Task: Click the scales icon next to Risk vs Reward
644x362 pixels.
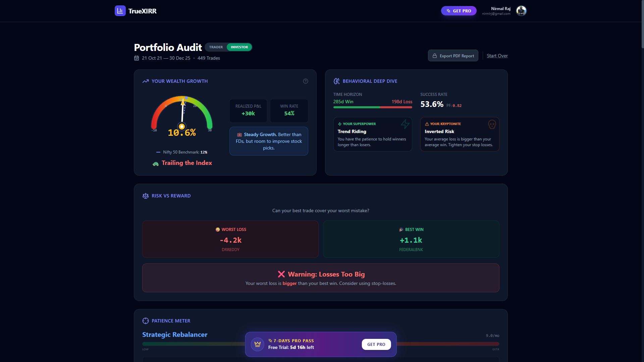Action: click(146, 196)
